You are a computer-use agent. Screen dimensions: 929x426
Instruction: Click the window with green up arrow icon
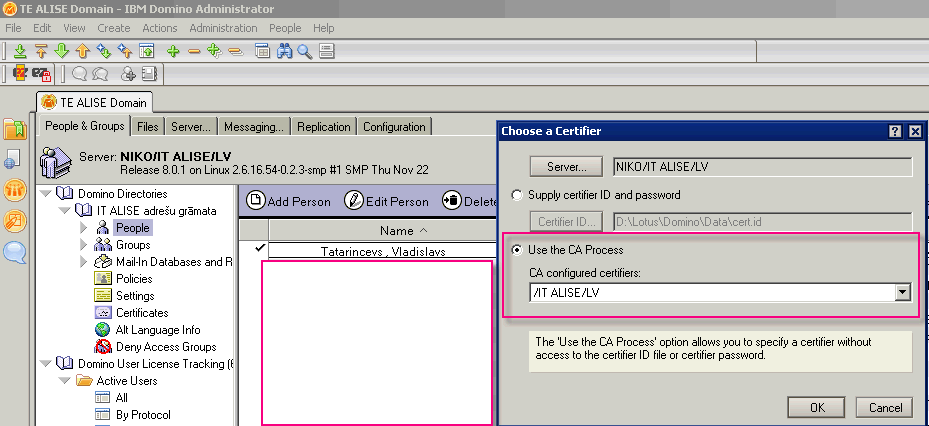pyautogui.click(x=146, y=51)
